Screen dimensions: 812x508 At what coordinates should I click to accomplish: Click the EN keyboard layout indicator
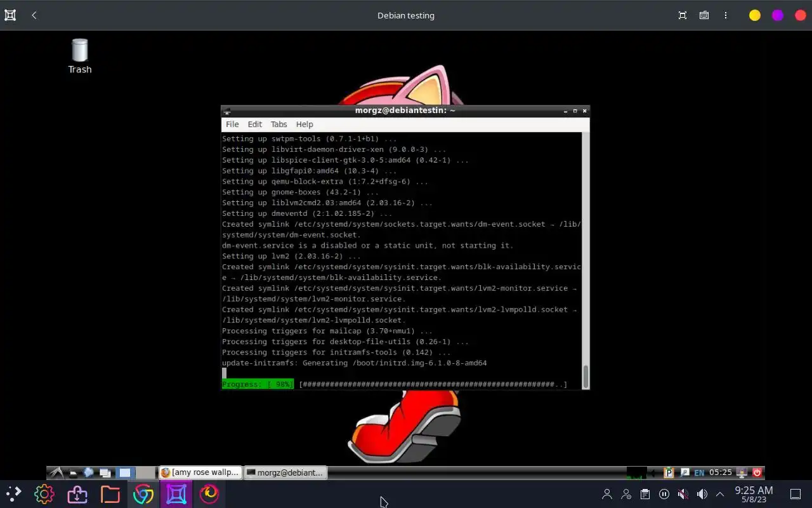699,473
